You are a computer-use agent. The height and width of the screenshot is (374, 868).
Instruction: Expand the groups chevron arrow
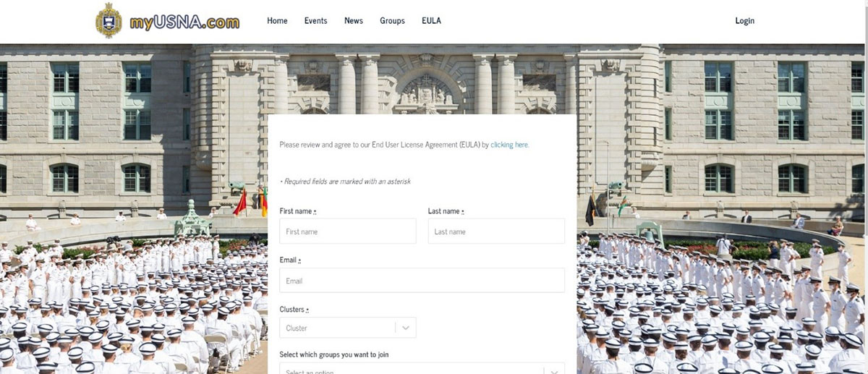coord(554,370)
